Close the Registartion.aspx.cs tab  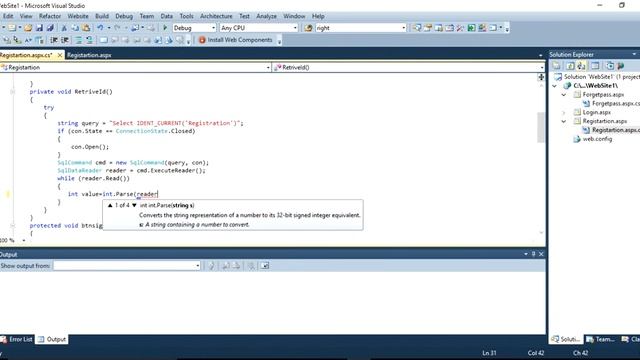(x=60, y=55)
